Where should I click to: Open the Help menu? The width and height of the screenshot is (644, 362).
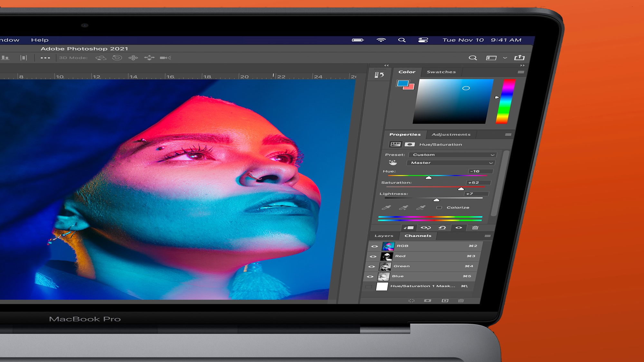(39, 40)
